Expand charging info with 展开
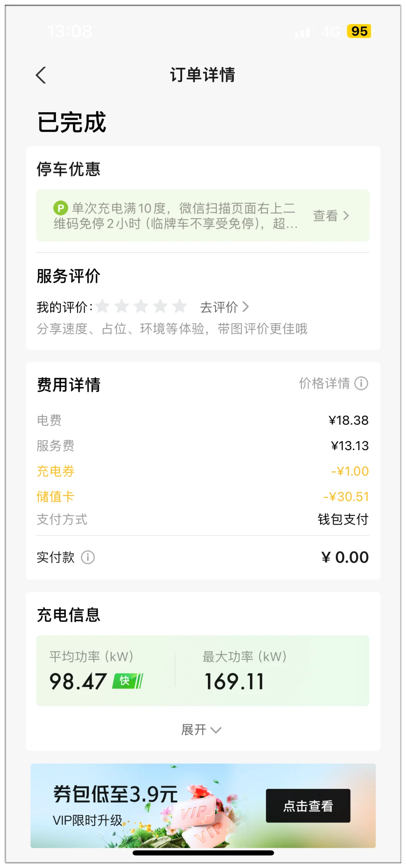The width and height of the screenshot is (406, 868). pyautogui.click(x=201, y=729)
